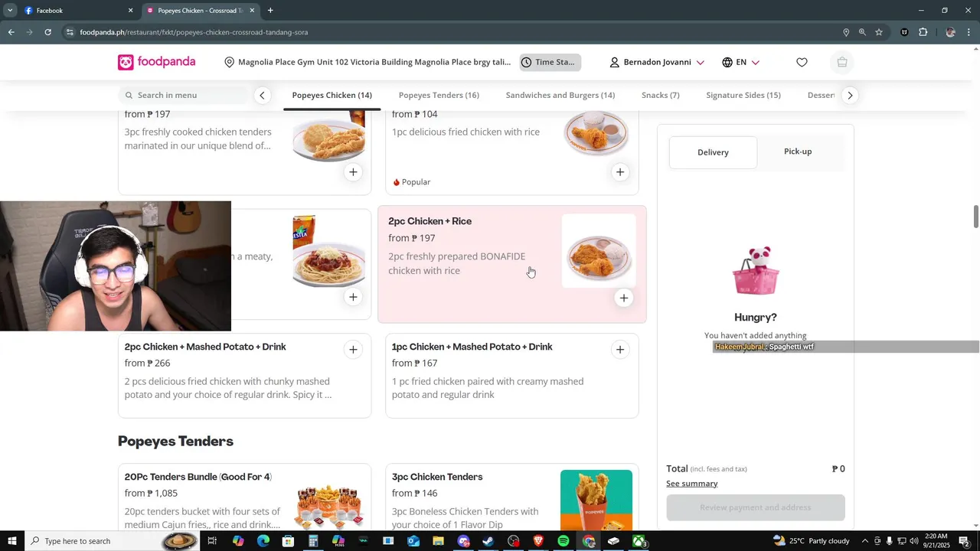Click Popeyes Tenders section heading
This screenshot has height=551, width=980.
[175, 442]
